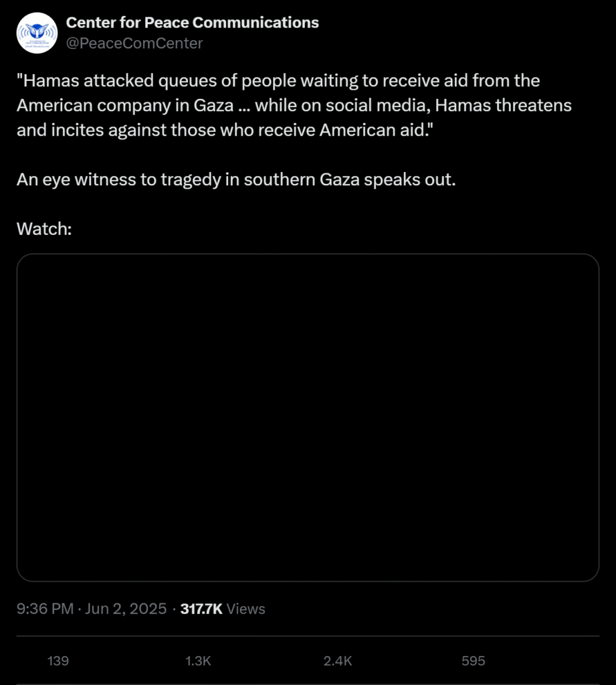Click the 317.7K view count number
The image size is (616, 685).
(x=202, y=609)
